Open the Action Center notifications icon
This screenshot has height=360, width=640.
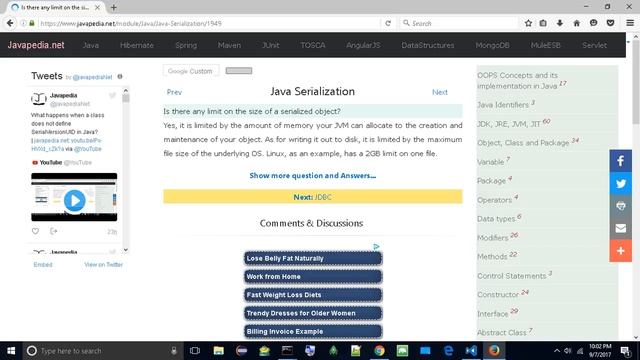[624, 351]
